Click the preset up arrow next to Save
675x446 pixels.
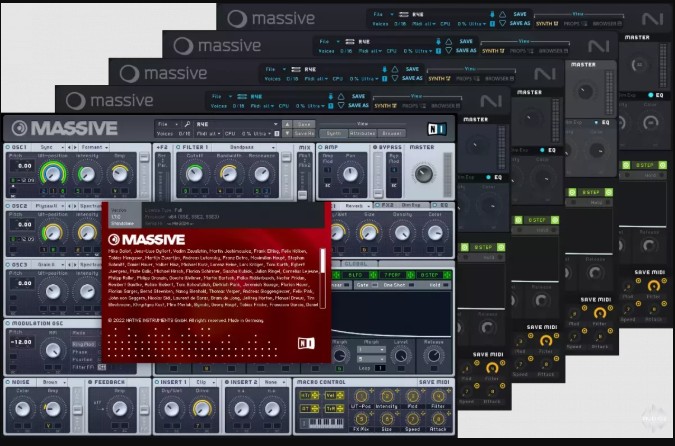tap(287, 124)
